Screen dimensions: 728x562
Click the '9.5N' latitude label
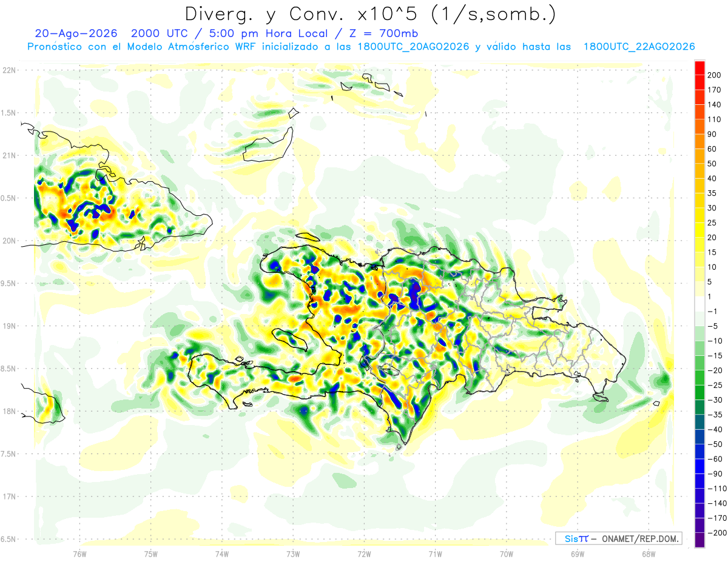pos(8,283)
